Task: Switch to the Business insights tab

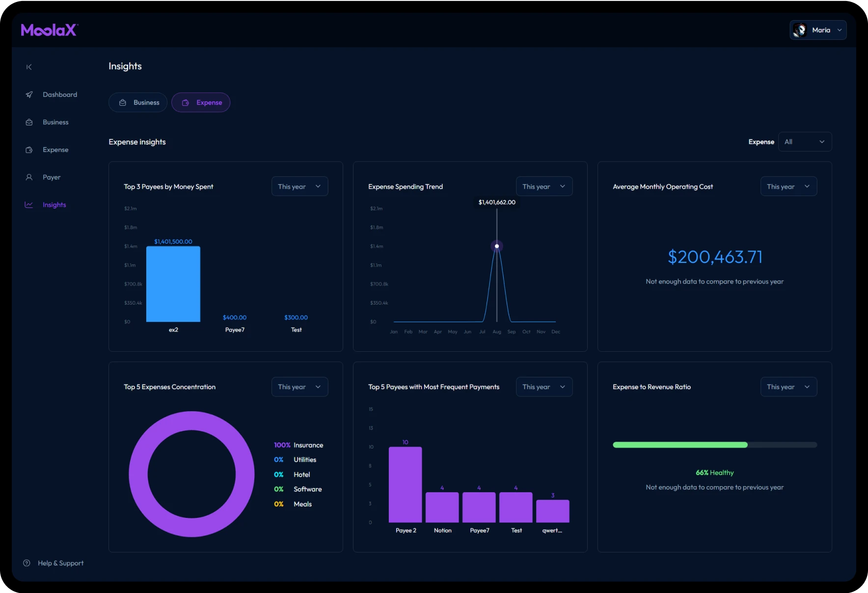Action: click(x=138, y=102)
